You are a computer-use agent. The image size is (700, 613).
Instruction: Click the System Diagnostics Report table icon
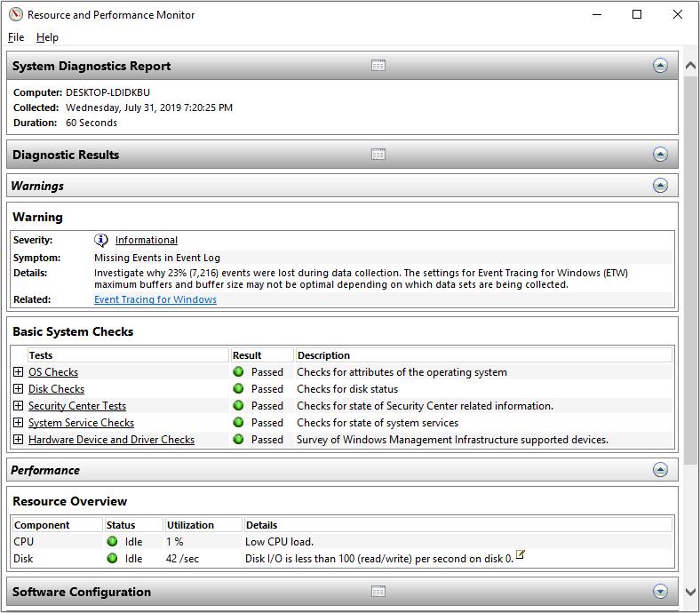click(x=378, y=66)
